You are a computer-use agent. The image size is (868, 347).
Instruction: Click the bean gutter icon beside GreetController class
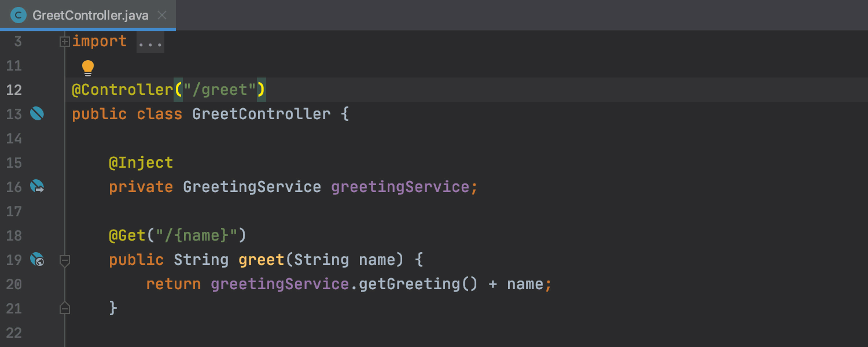pyautogui.click(x=37, y=114)
